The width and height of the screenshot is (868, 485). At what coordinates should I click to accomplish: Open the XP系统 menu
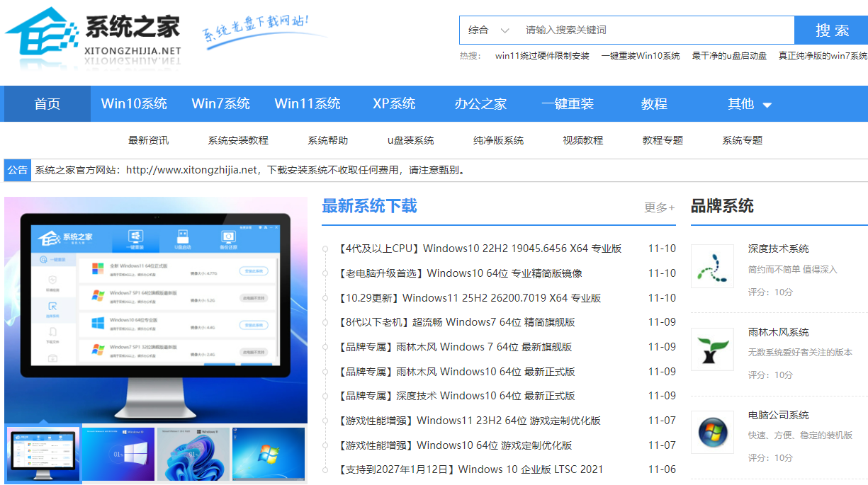click(394, 103)
